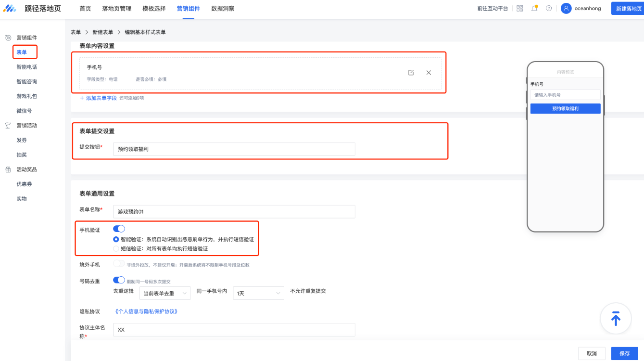This screenshot has width=644, height=361.
Task: Click the 编辑基本样式表单 breadcrumb text
Action: pyautogui.click(x=145, y=32)
